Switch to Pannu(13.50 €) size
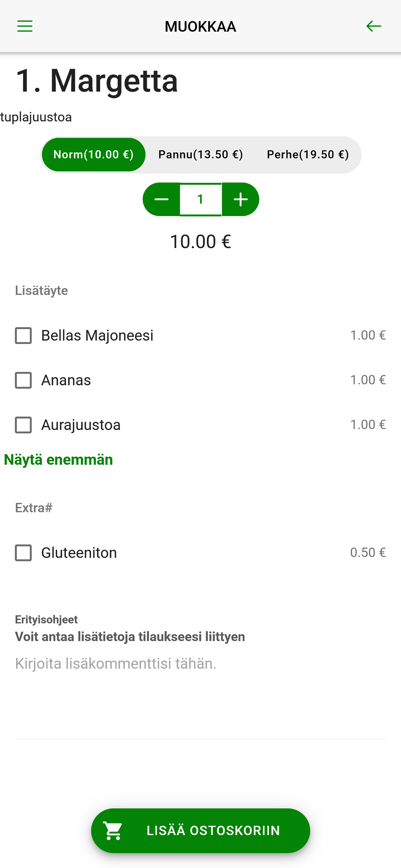This screenshot has width=401, height=868. [x=200, y=155]
